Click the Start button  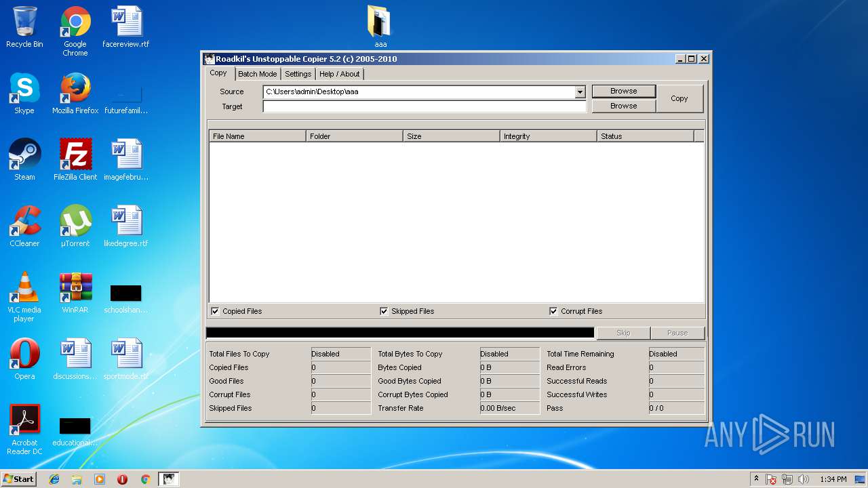[x=18, y=479]
